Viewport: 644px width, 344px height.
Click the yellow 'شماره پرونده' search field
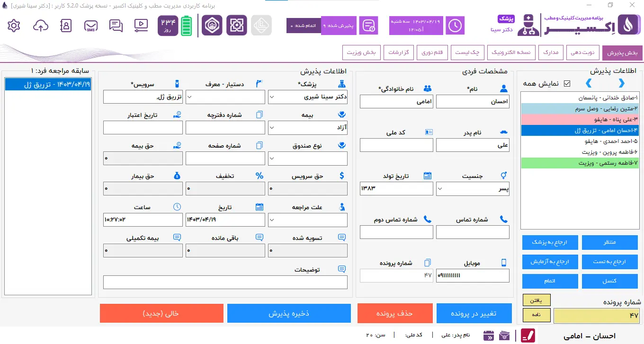coord(597,316)
